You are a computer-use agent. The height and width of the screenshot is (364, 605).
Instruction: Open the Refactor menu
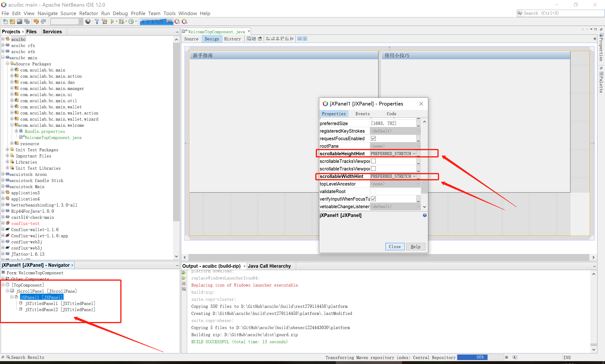point(88,13)
